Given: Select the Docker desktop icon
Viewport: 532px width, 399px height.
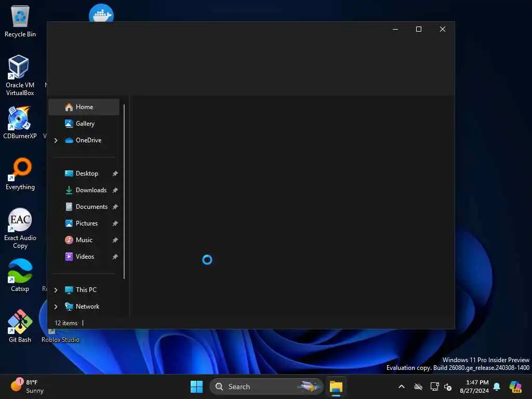Looking at the screenshot, I should pos(101,14).
